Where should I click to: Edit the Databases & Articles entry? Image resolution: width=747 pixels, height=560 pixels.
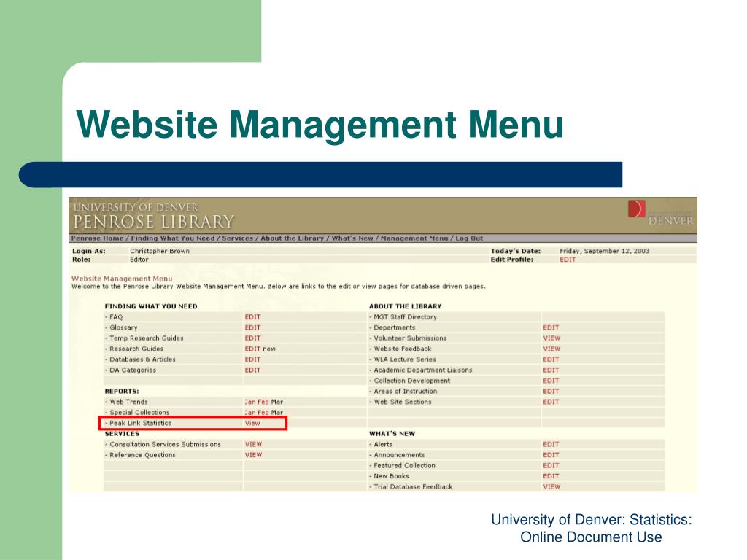tap(252, 359)
